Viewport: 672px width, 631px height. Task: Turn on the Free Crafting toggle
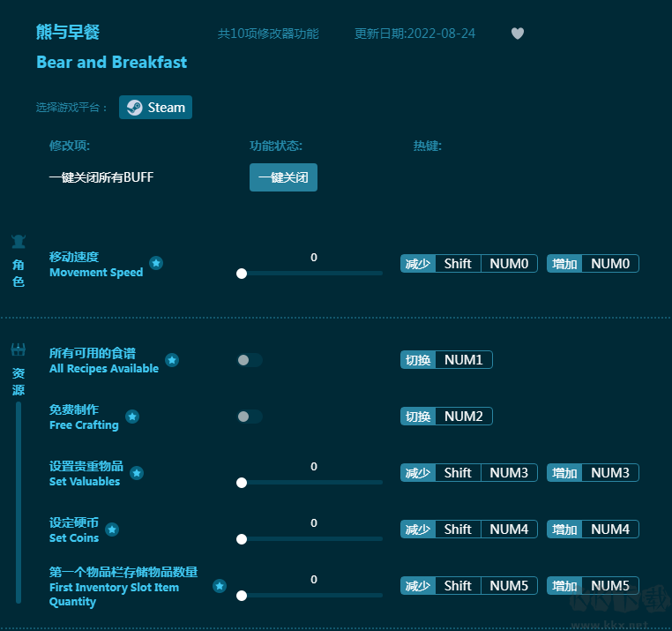click(x=250, y=417)
